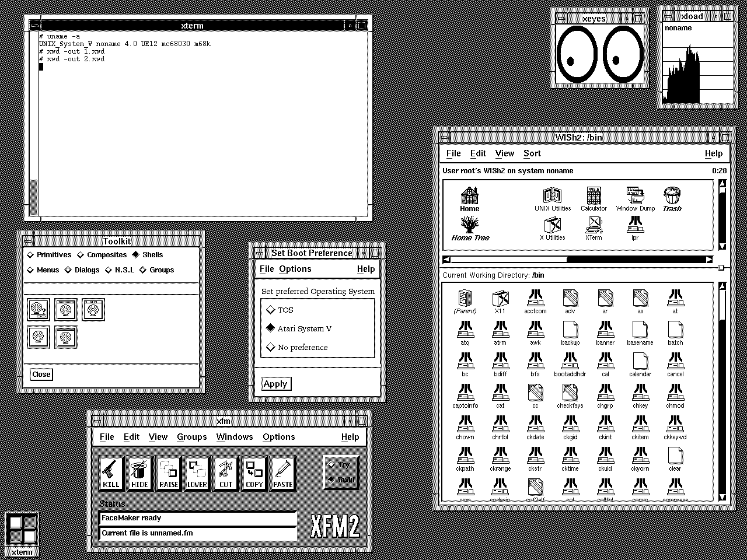Open the Sort menu in WISh2
This screenshot has height=560, width=747.
[532, 153]
